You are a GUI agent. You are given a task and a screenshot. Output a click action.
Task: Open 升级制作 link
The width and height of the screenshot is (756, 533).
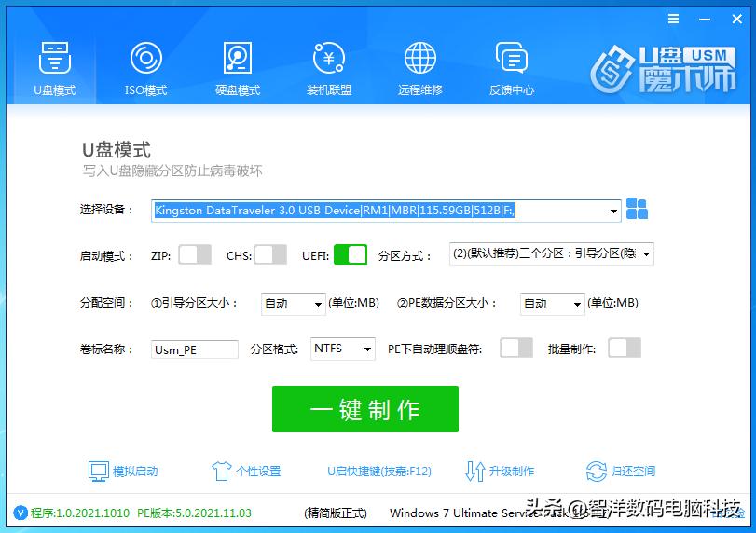(512, 471)
